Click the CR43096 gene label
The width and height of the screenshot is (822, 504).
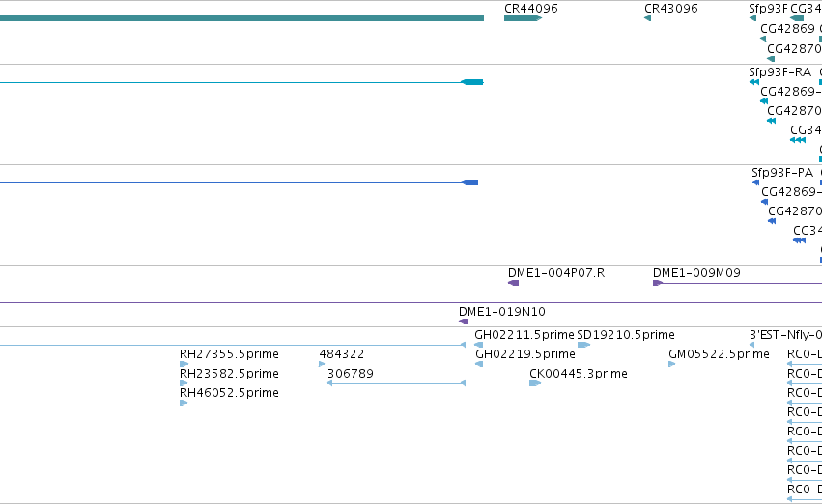[x=671, y=9]
